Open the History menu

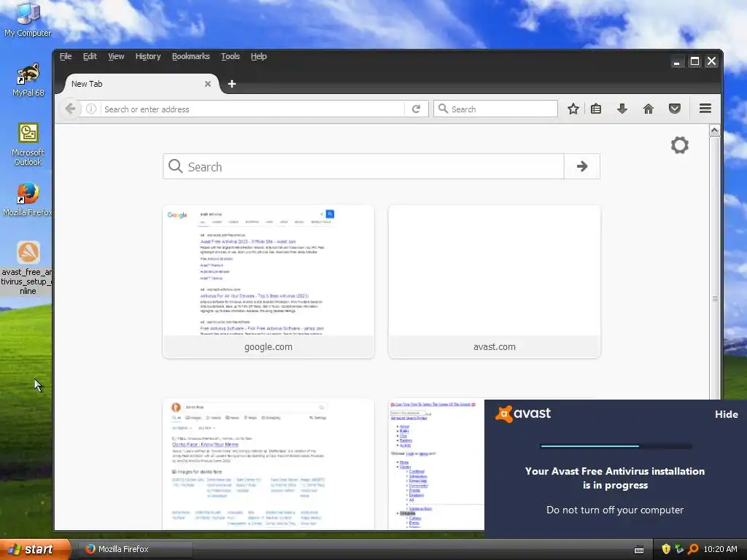tap(147, 56)
